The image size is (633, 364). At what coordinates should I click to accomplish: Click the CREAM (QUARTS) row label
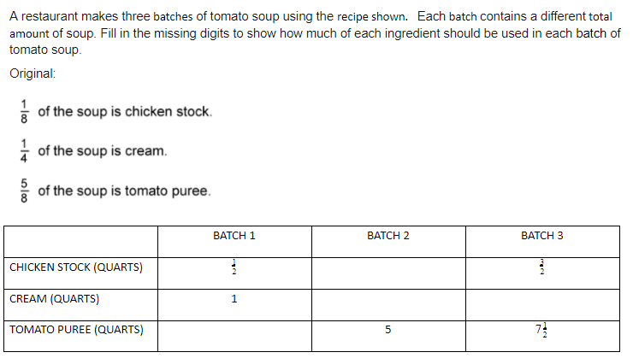point(55,299)
